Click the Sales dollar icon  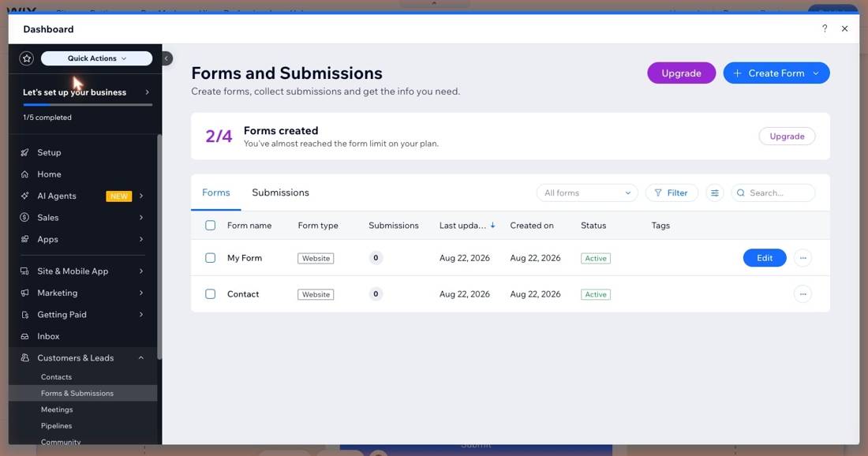pos(24,218)
